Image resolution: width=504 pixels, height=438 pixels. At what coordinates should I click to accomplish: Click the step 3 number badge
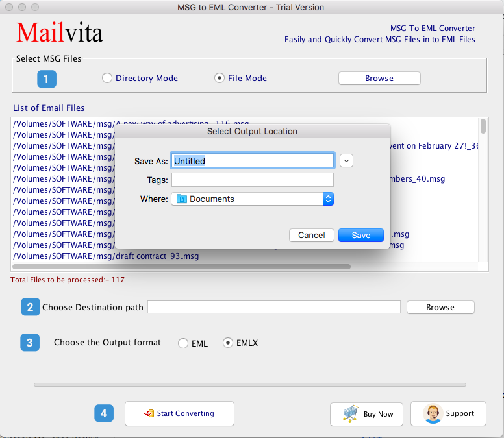[x=30, y=343]
